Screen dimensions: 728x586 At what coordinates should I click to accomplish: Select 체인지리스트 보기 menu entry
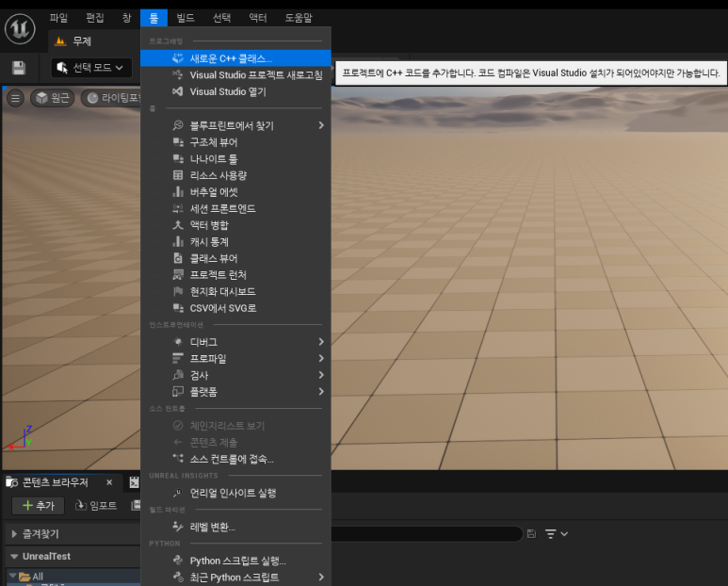(235, 425)
